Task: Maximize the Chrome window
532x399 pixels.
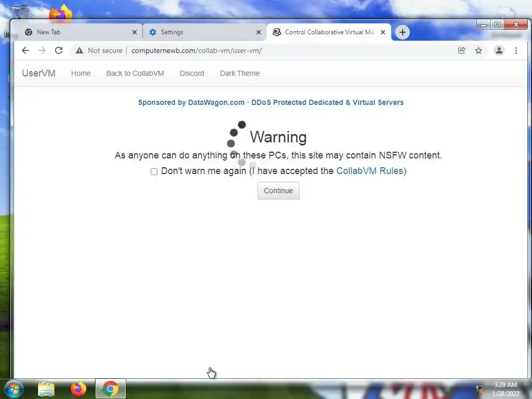Action: [497, 25]
